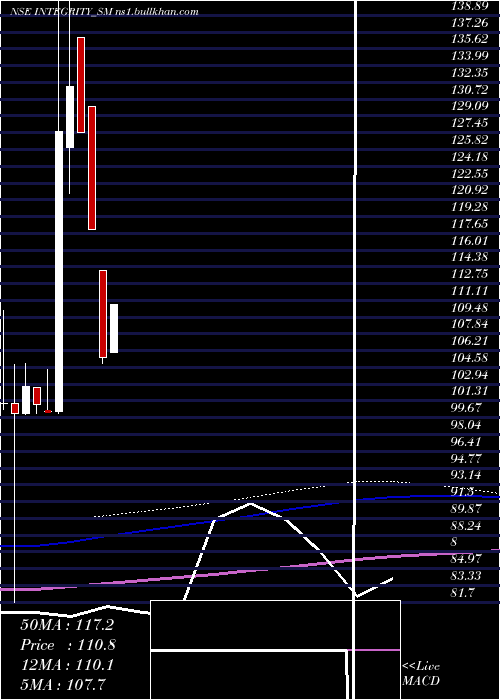Screen dimensions: 500x700
Task: Select the 106.21 price label
Action: tap(470, 341)
